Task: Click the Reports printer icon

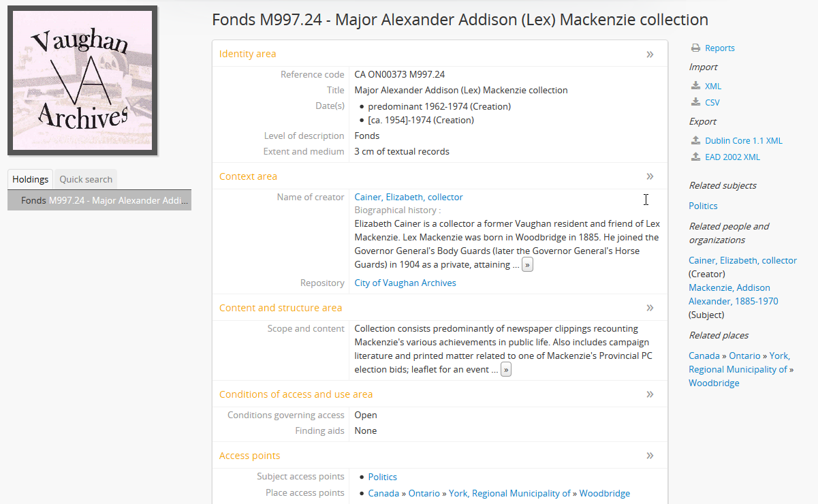Action: [695, 48]
